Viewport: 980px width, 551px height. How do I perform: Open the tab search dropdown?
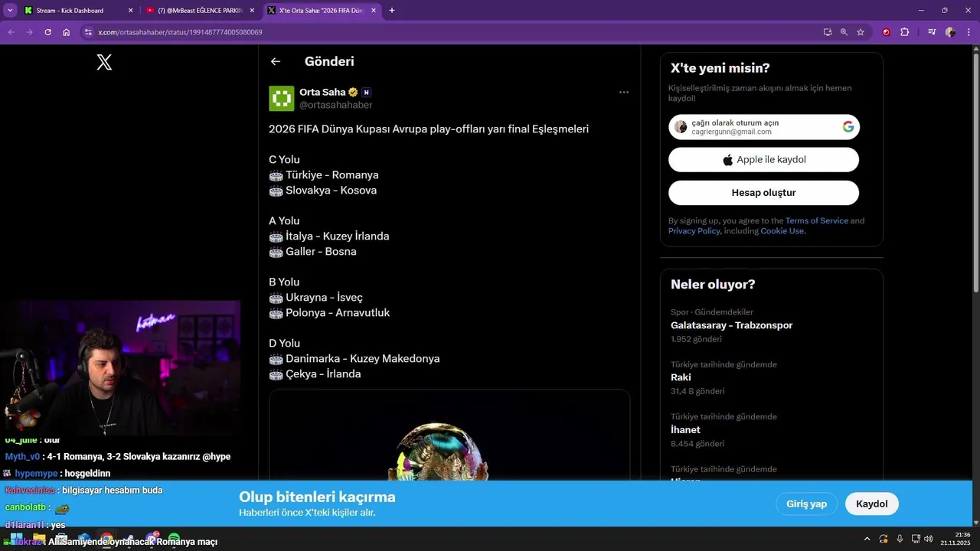point(10,11)
